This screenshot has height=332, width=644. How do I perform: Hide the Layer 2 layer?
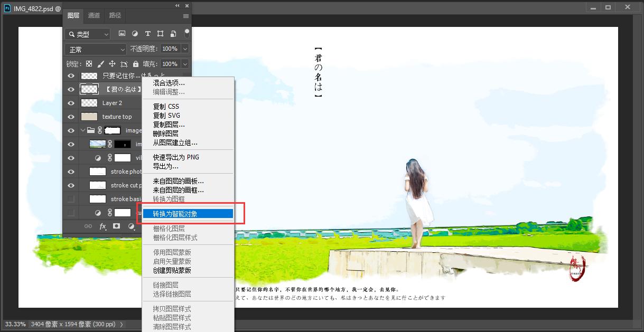coord(71,103)
